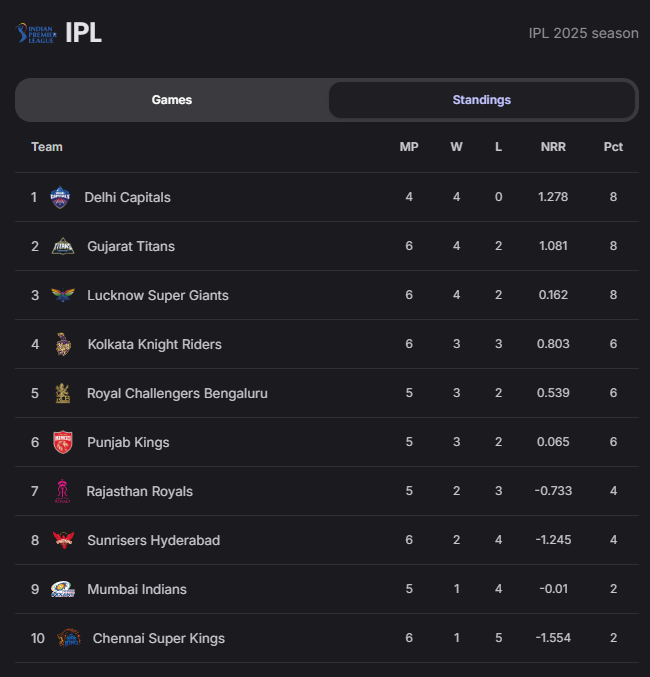Click the IPL 2025 season label
Image resolution: width=650 pixels, height=677 pixels.
click(x=583, y=33)
